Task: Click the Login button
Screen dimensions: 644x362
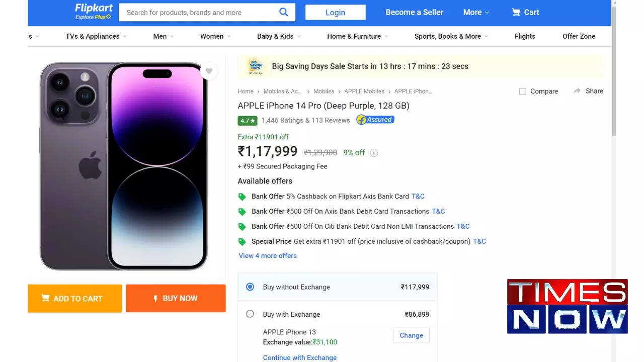Action: click(x=335, y=12)
